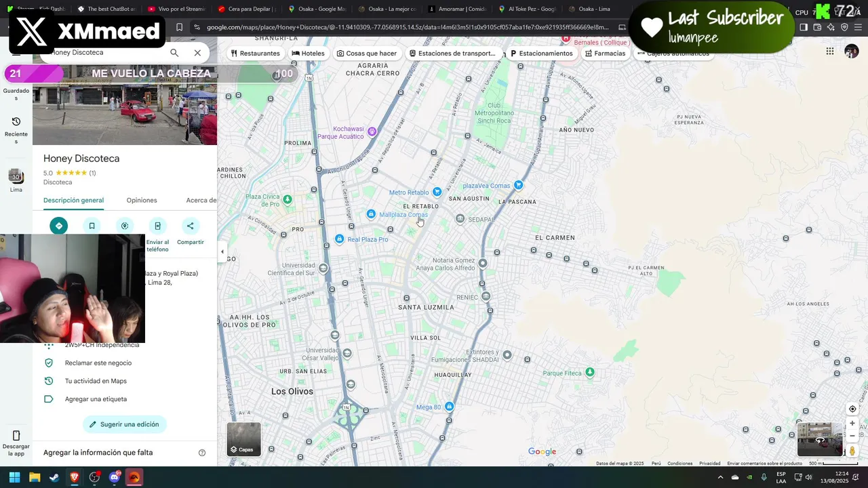
Task: Click the Mallplaza Comas map pin
Action: (371, 214)
